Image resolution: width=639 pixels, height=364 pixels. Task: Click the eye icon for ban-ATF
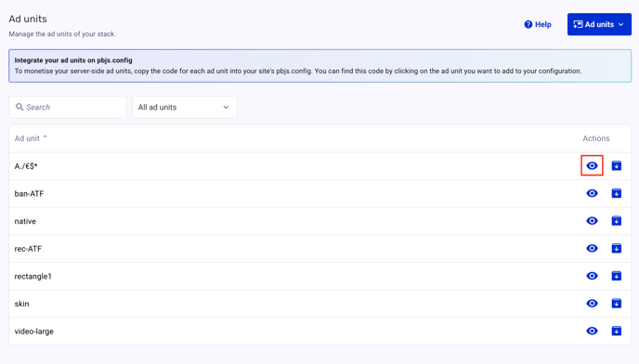pos(592,193)
